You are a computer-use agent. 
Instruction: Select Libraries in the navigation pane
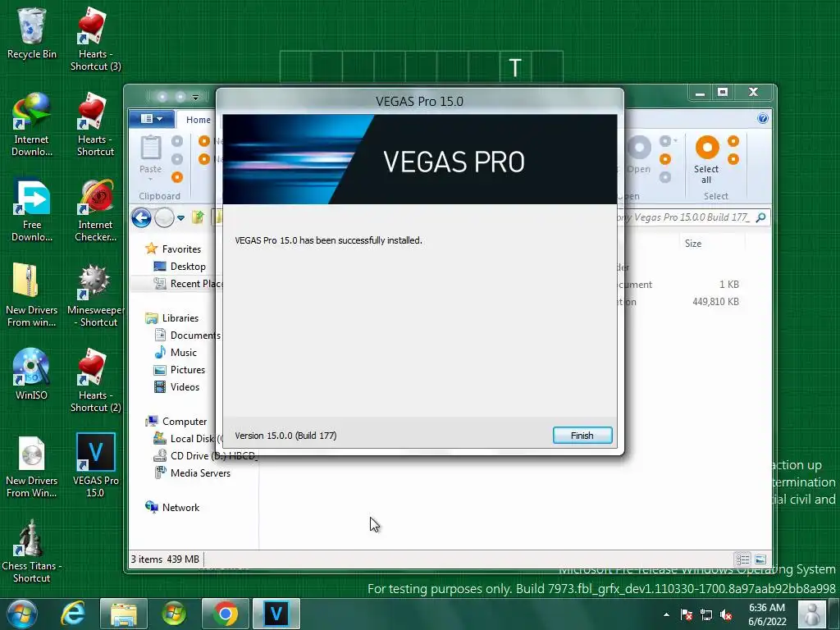pos(172,318)
